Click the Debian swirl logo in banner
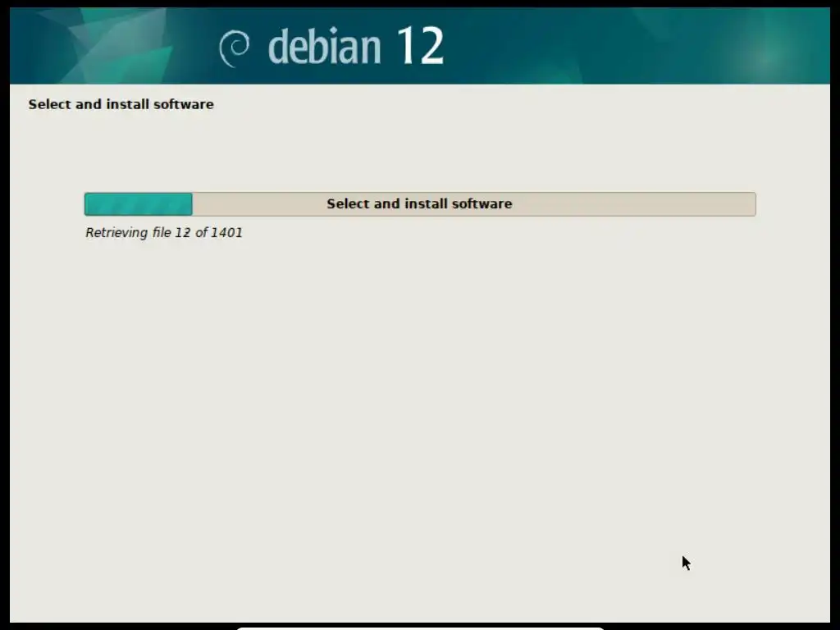This screenshot has height=630, width=840. [x=234, y=48]
